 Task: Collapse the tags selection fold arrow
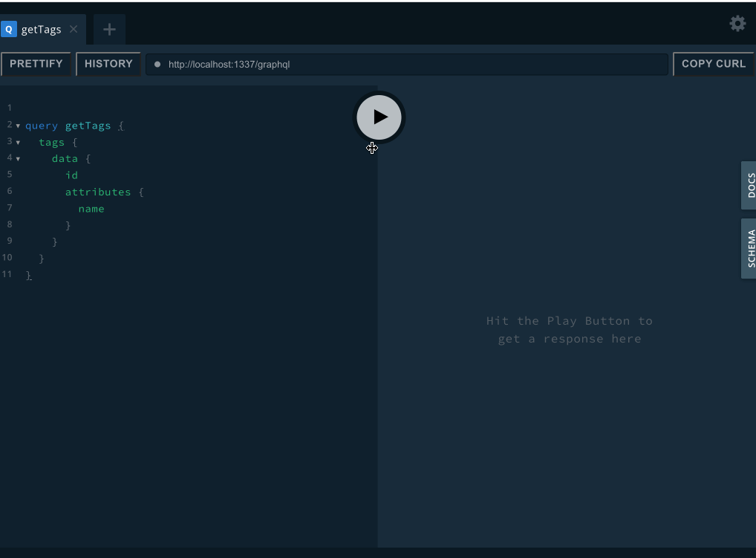[x=18, y=142]
